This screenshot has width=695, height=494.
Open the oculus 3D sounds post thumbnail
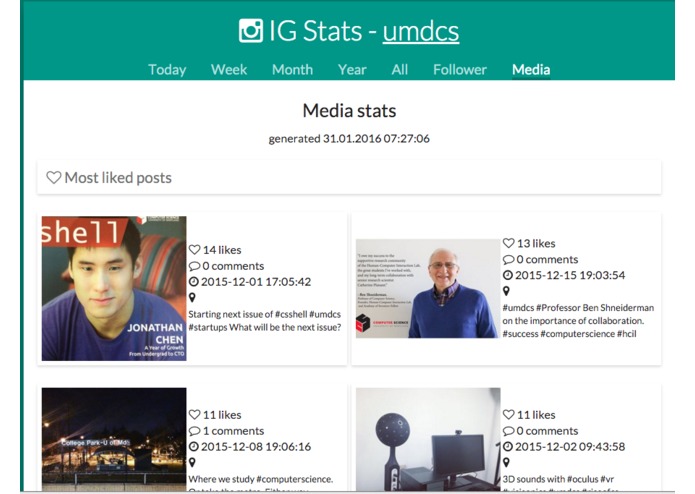click(428, 439)
